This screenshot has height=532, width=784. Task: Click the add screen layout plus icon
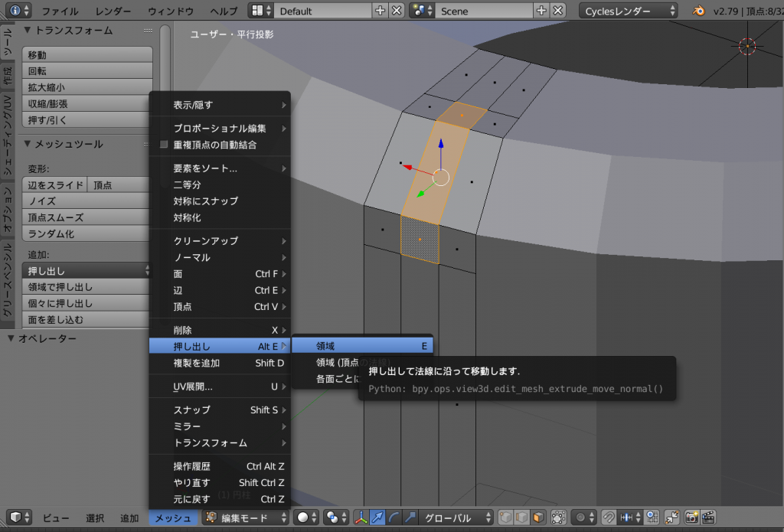(381, 11)
